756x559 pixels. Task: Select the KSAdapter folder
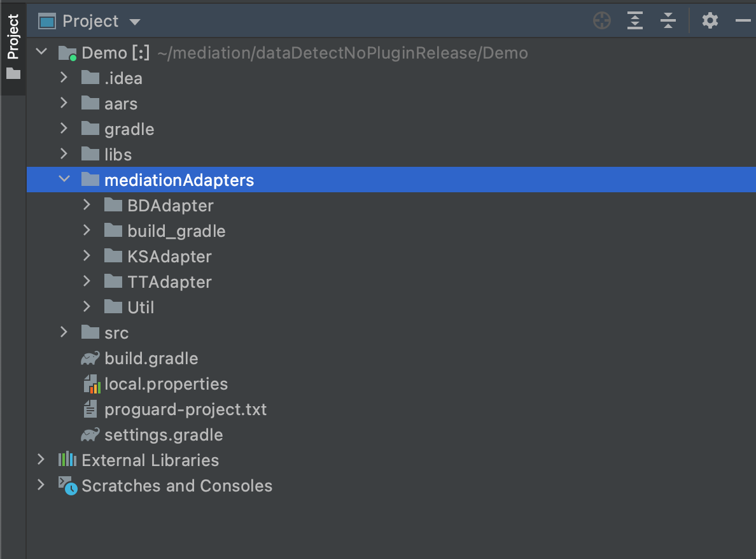tap(169, 257)
